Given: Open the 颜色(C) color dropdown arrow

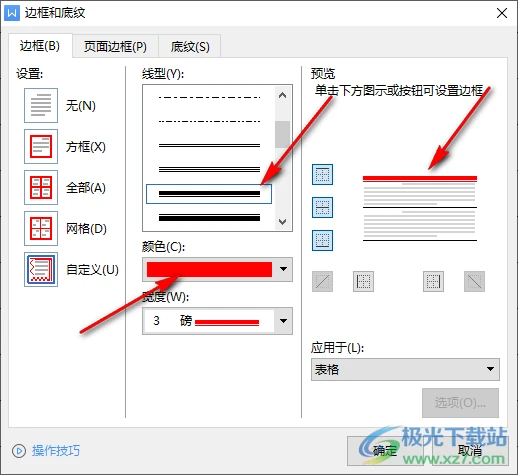Looking at the screenshot, I should coord(283,269).
